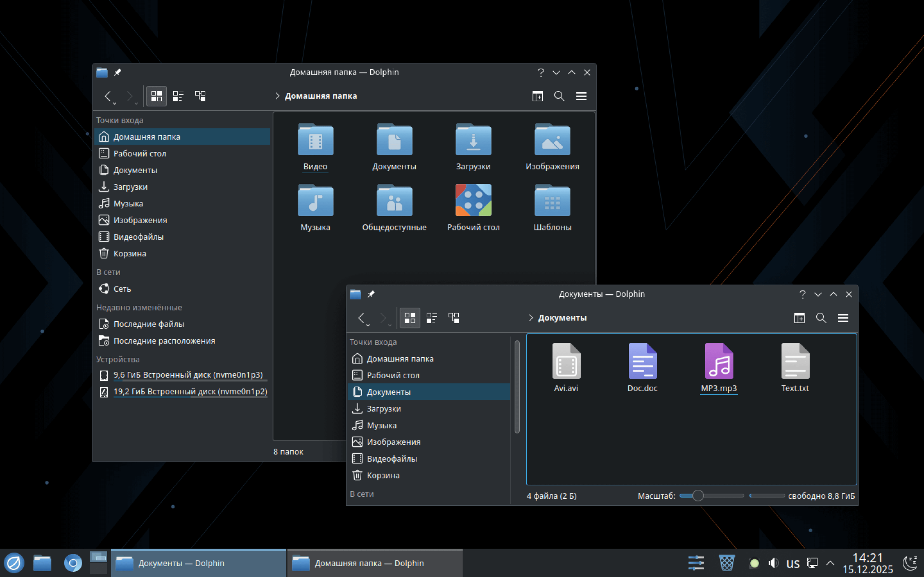Expand breadcrumb chevron before Документы
The height and width of the screenshot is (577, 924).
pyautogui.click(x=530, y=318)
